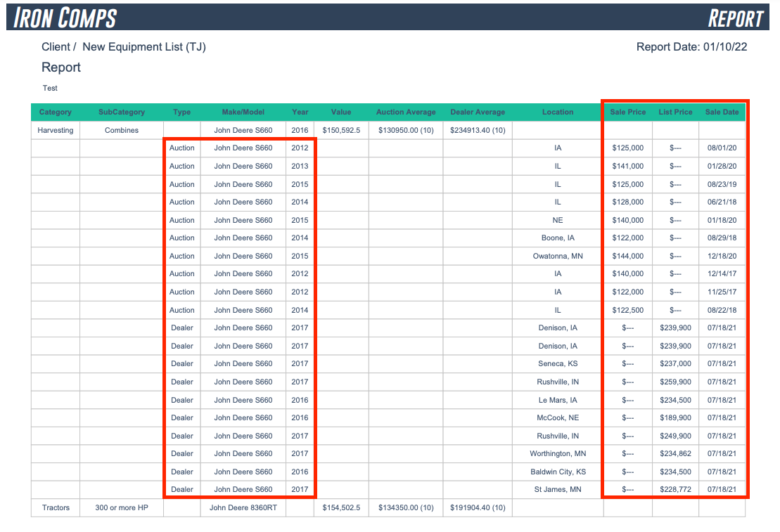Click the sale date 11/25/17
The image size is (780, 532).
click(722, 292)
